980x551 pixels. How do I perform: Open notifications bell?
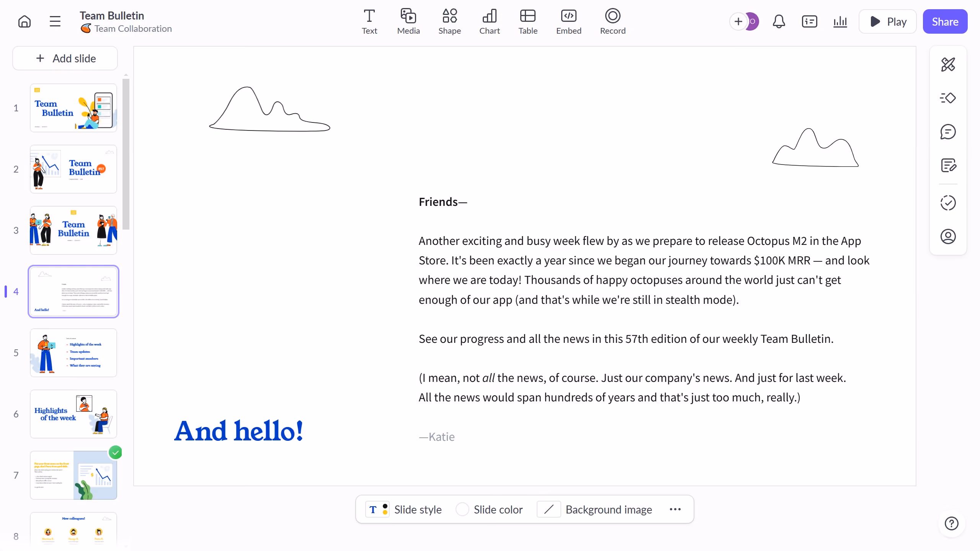(779, 21)
